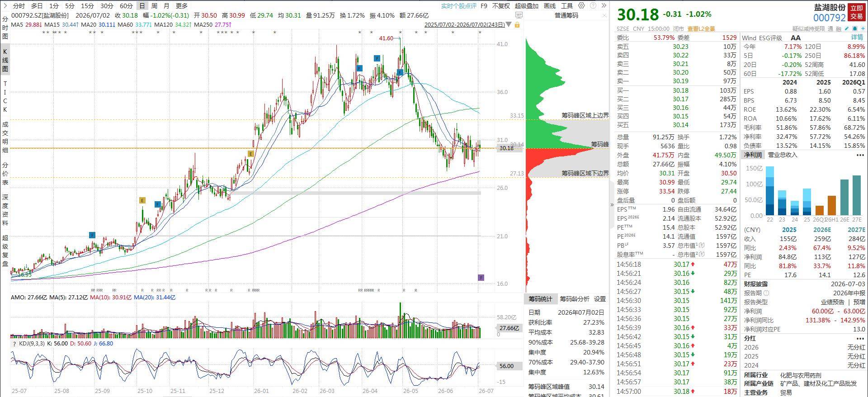Viewport: 868px width, 397px height.
Task: Open the 更多 periods menu
Action: [x=181, y=6]
